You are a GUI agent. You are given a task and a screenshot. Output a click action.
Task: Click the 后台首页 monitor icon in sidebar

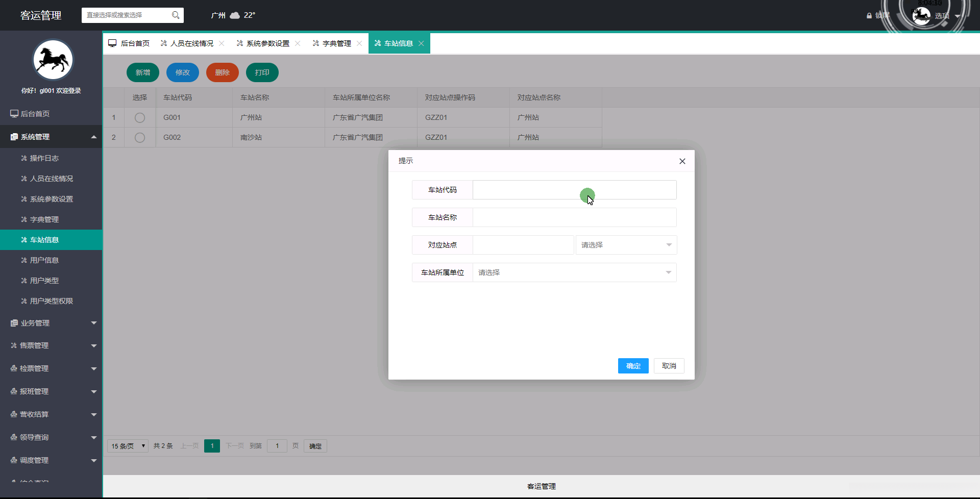[x=14, y=114]
